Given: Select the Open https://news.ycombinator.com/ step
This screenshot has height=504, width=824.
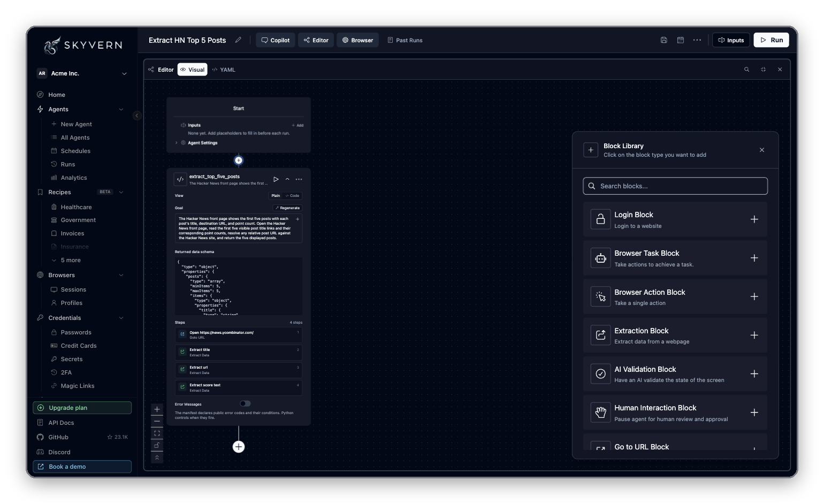Looking at the screenshot, I should pos(239,335).
